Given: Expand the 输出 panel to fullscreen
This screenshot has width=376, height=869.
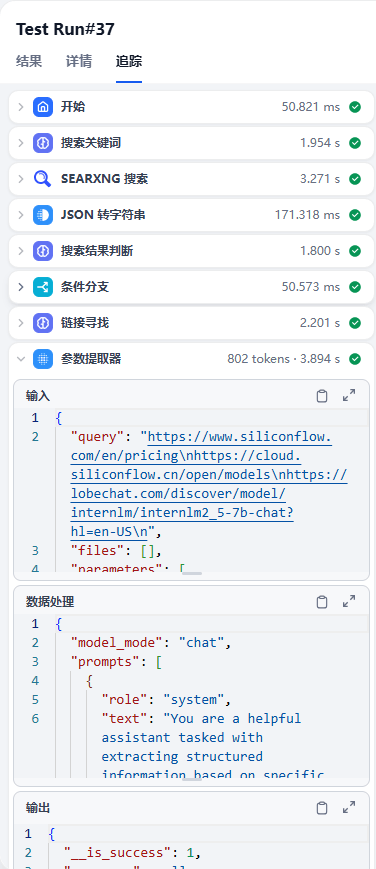Looking at the screenshot, I should pos(349,808).
